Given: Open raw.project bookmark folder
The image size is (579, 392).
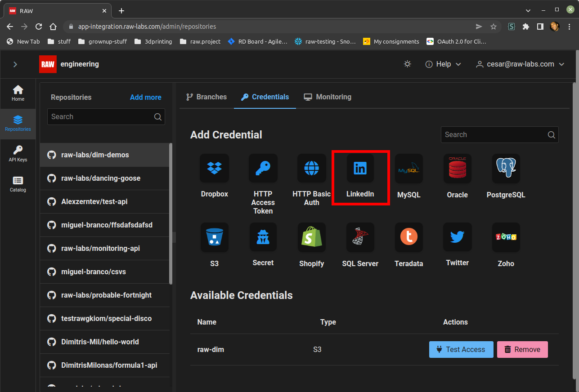Looking at the screenshot, I should [200, 41].
